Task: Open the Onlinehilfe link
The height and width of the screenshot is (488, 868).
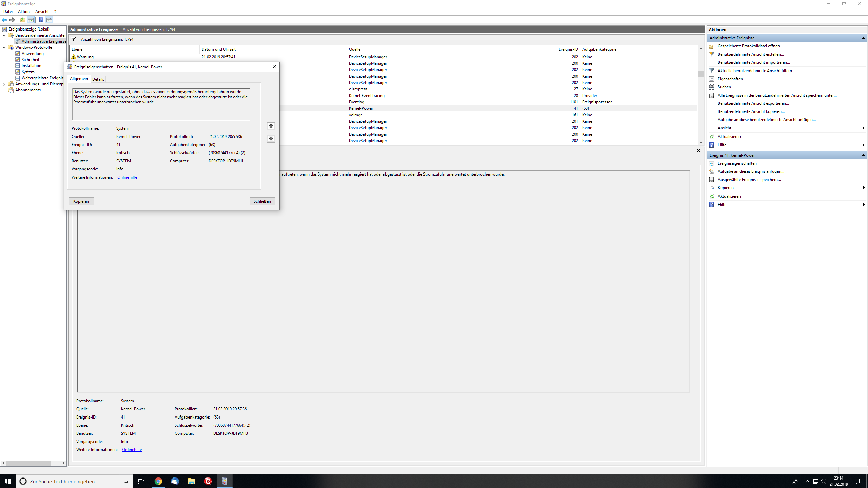Action: [x=127, y=177]
